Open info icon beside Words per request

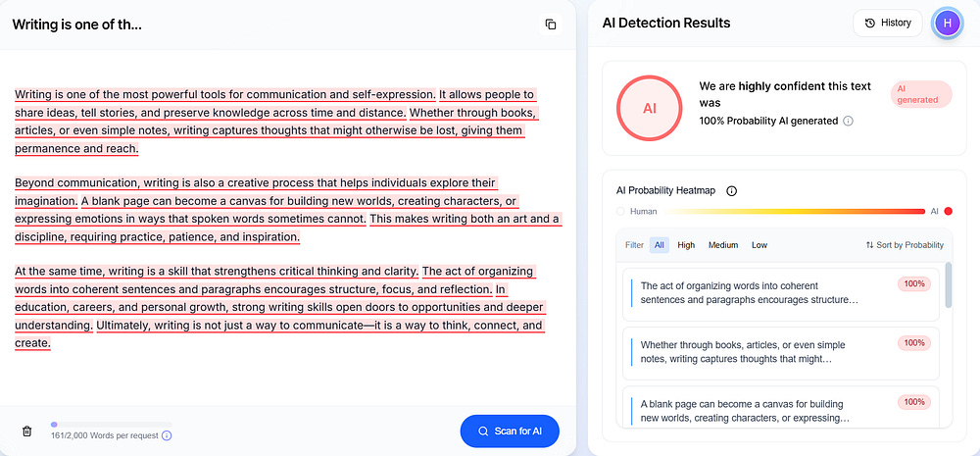coord(167,435)
